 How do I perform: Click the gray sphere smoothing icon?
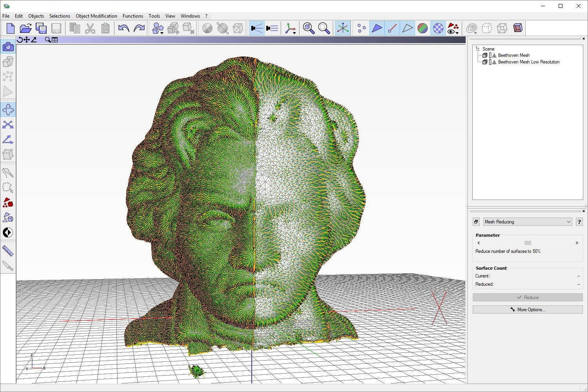[x=207, y=28]
